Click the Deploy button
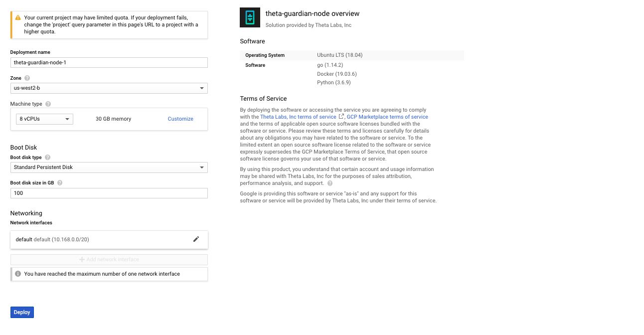This screenshot has width=644, height=335. [x=22, y=312]
